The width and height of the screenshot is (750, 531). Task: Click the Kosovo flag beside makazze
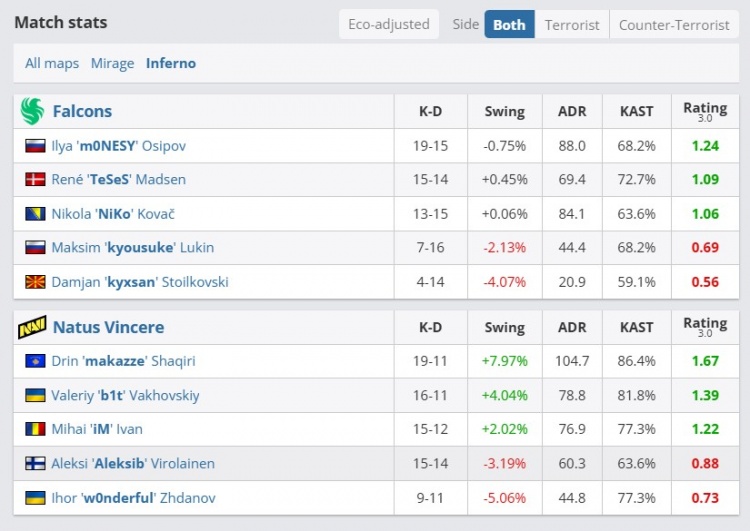(35, 361)
